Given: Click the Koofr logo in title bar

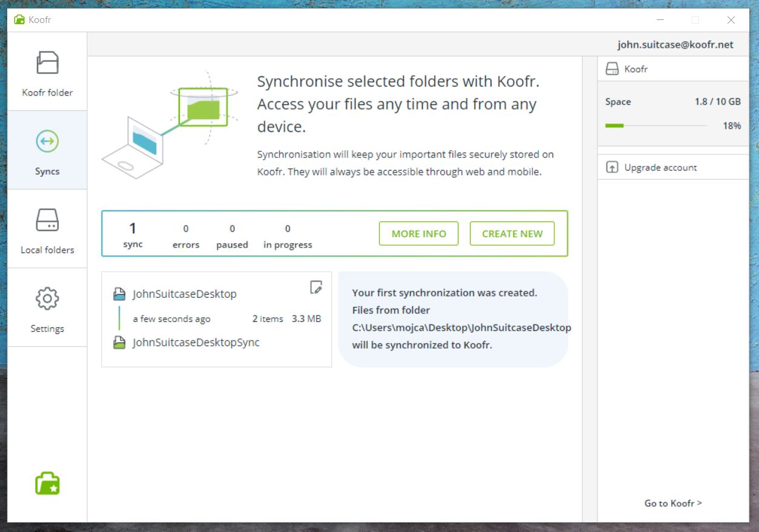Looking at the screenshot, I should tap(19, 20).
